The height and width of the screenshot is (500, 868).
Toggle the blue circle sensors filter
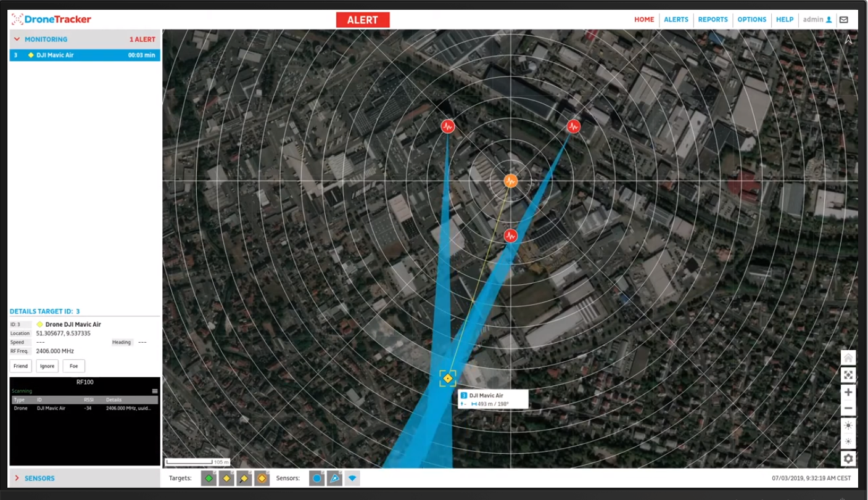pyautogui.click(x=316, y=478)
